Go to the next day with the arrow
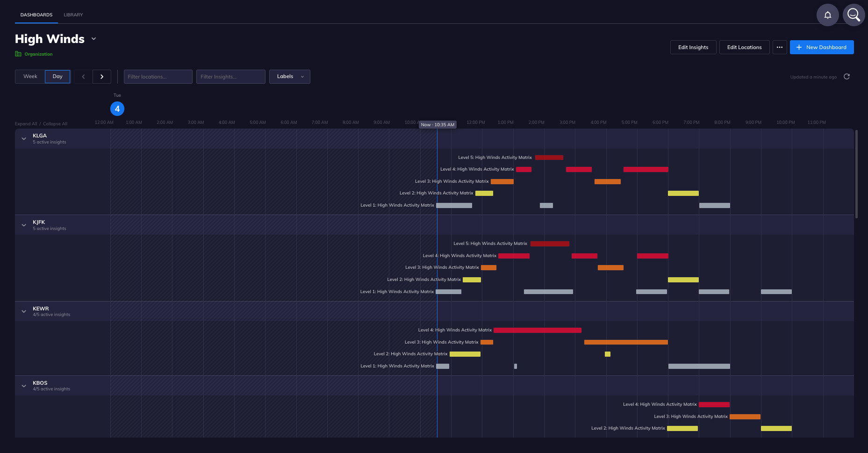 (x=102, y=76)
